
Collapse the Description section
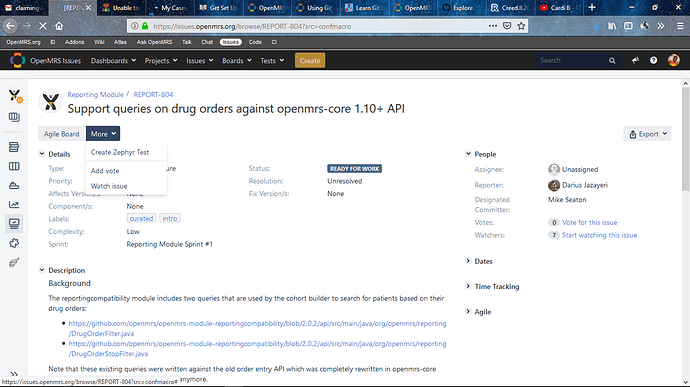tap(42, 270)
